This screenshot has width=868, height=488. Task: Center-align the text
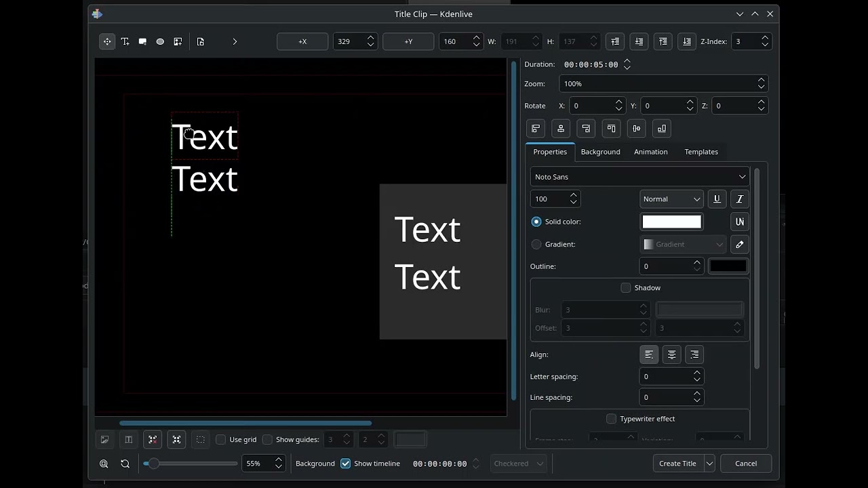pos(671,354)
